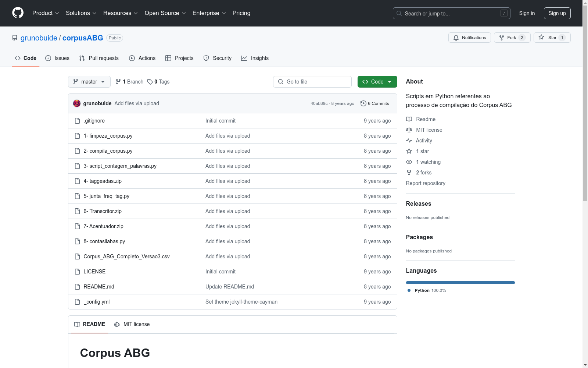
Task: Click the Star icon to star repository
Action: [x=541, y=37]
